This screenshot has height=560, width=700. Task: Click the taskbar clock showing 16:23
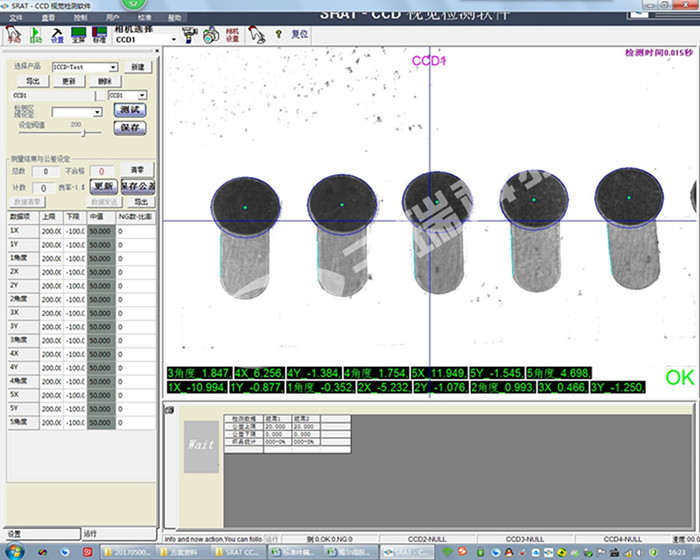coord(677,552)
